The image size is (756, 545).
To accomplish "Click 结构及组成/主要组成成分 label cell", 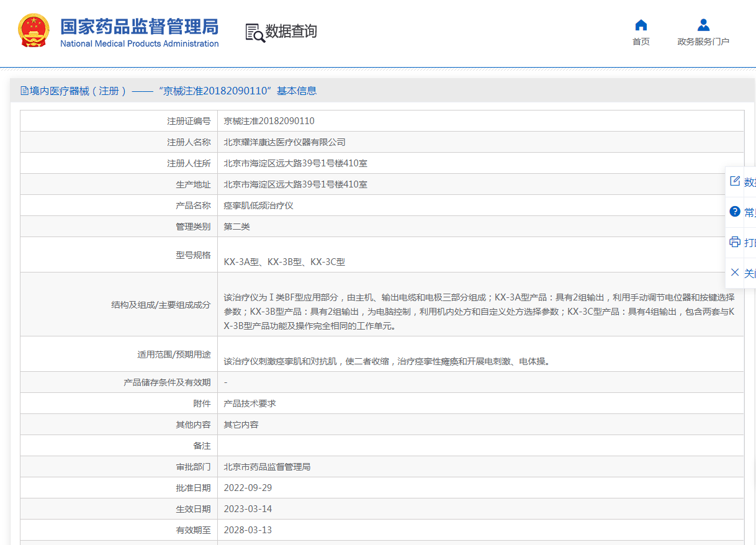I will [x=119, y=304].
